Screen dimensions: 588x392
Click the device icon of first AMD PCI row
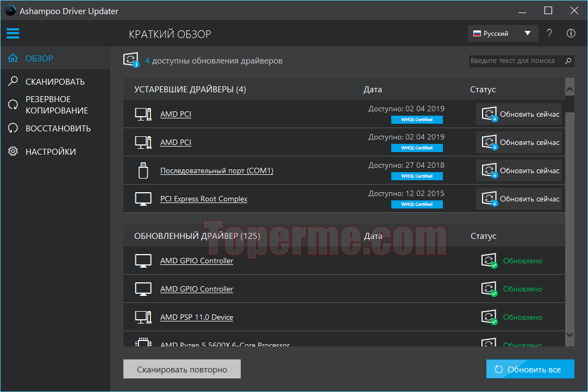143,114
